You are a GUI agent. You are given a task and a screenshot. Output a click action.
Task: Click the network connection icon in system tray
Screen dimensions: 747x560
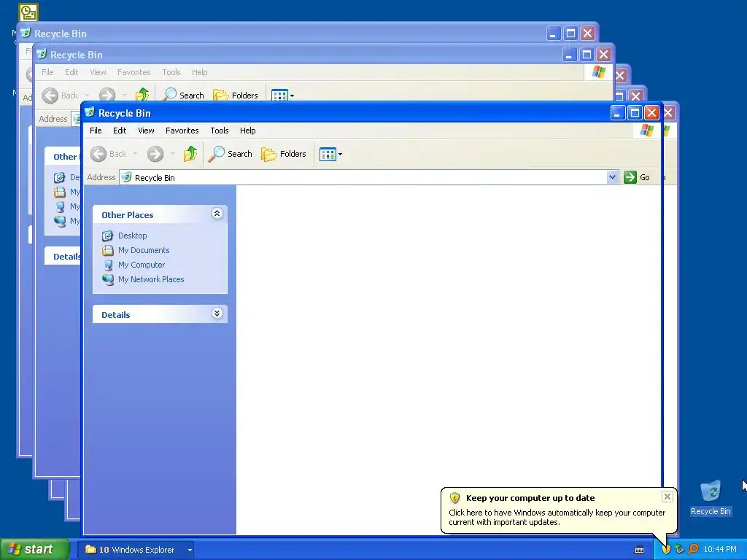tap(679, 550)
